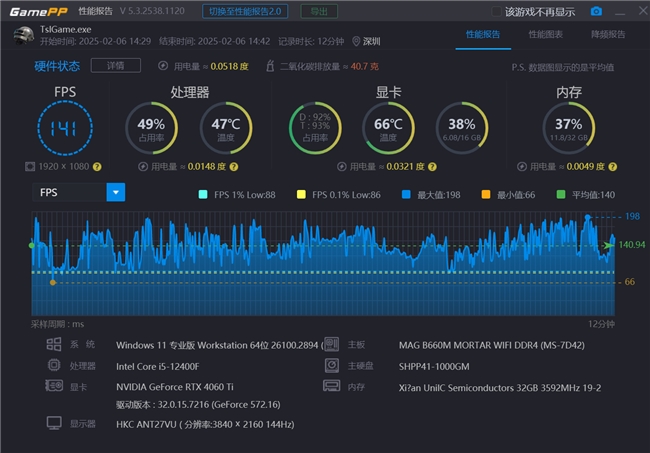The height and width of the screenshot is (453, 650).
Task: Click the 切换至性能报告2.0 button
Action: point(245,11)
